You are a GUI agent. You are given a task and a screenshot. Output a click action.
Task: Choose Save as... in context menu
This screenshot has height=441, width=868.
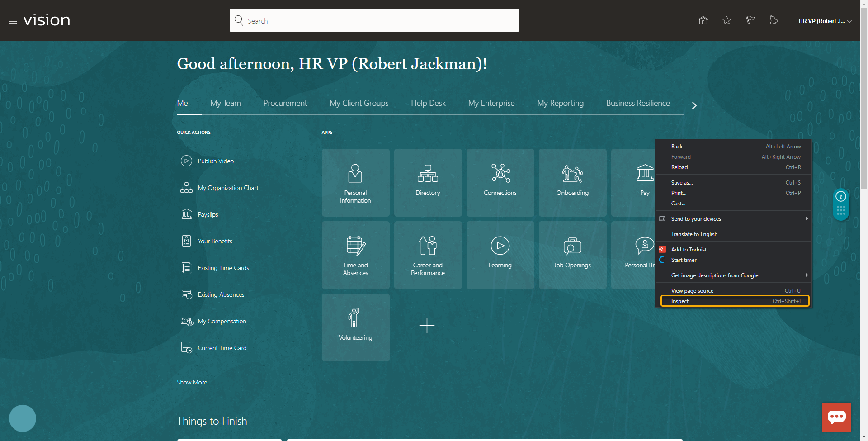[733, 183]
